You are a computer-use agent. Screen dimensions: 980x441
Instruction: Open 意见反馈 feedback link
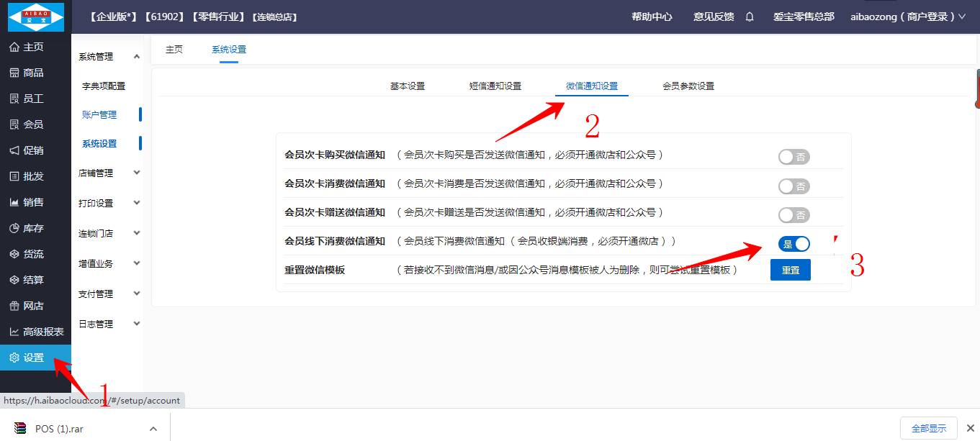pyautogui.click(x=714, y=17)
